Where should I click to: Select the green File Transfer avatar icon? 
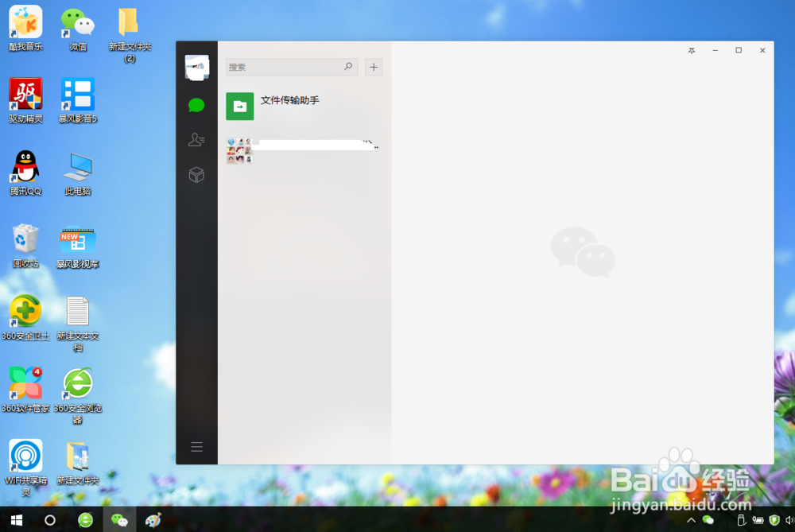click(240, 106)
